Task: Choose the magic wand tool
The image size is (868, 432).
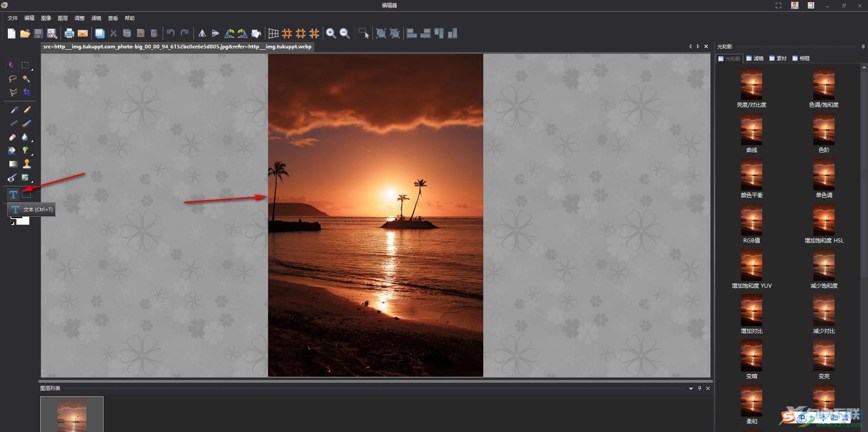Action: click(x=26, y=79)
